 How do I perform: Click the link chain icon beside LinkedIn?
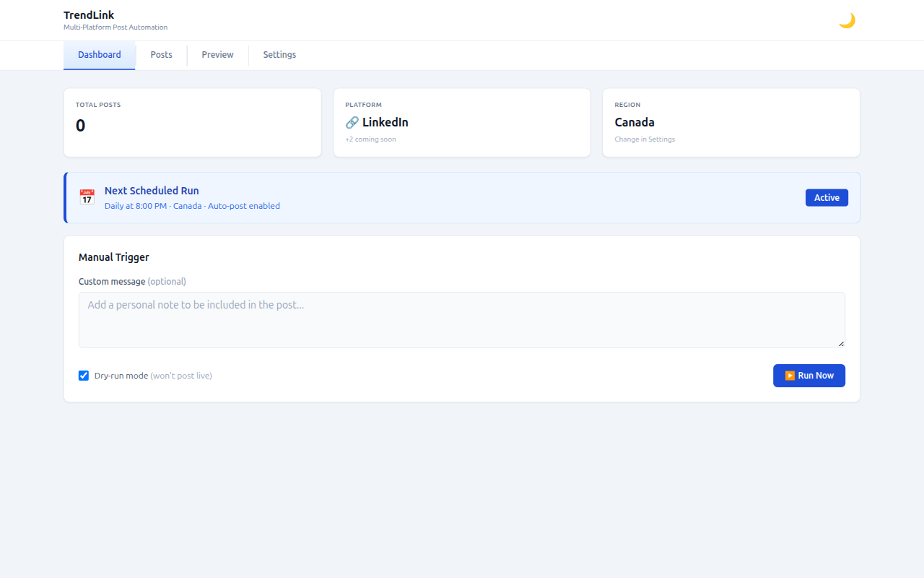pos(352,123)
